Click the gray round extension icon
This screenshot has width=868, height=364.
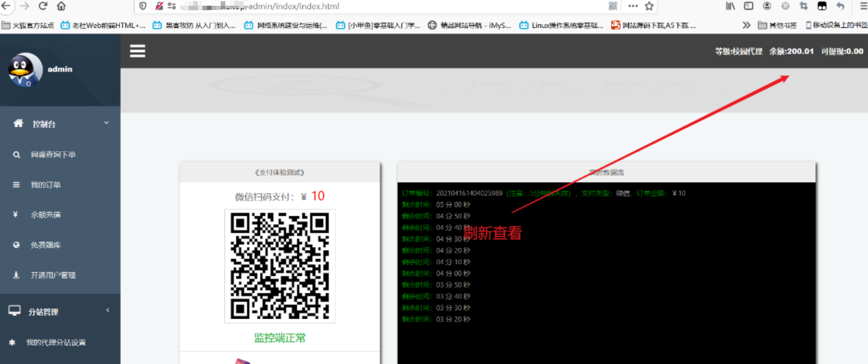click(785, 6)
